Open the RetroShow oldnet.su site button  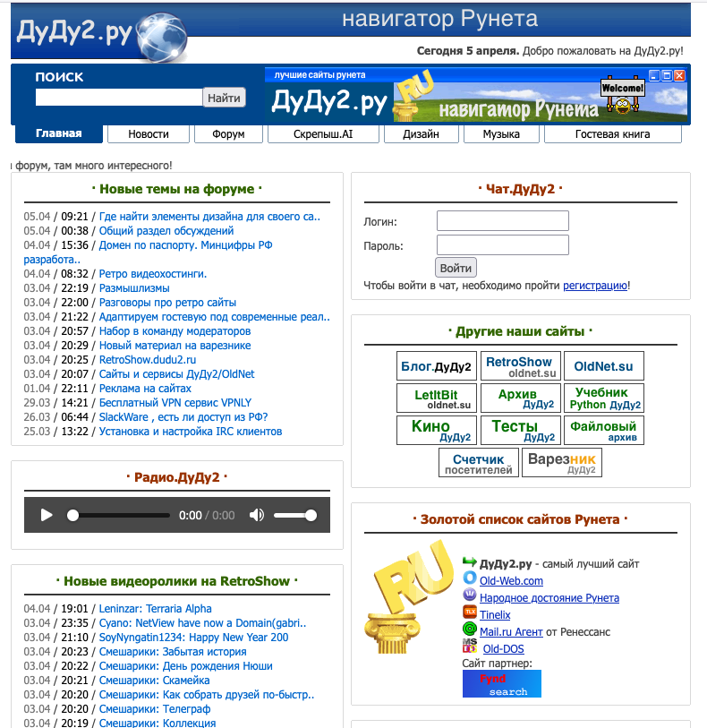point(519,366)
